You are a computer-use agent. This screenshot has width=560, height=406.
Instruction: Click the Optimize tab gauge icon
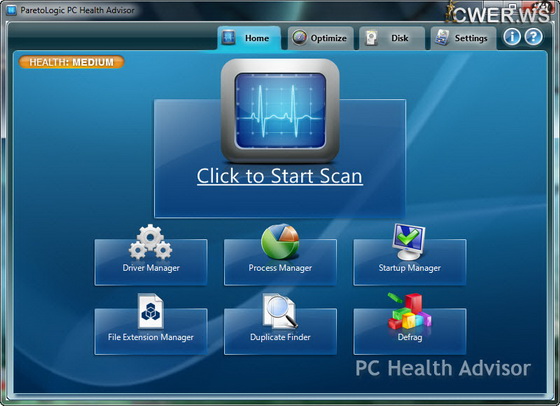299,37
